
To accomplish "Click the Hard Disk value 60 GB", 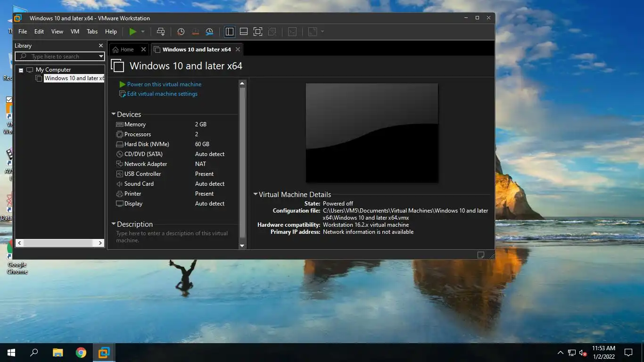I will (x=202, y=144).
